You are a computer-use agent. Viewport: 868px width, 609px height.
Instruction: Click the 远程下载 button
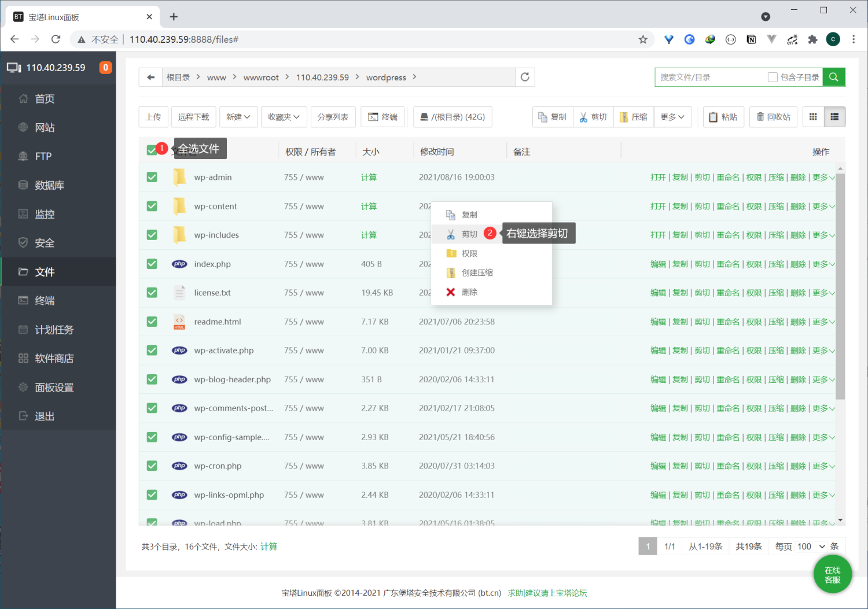[x=193, y=117]
